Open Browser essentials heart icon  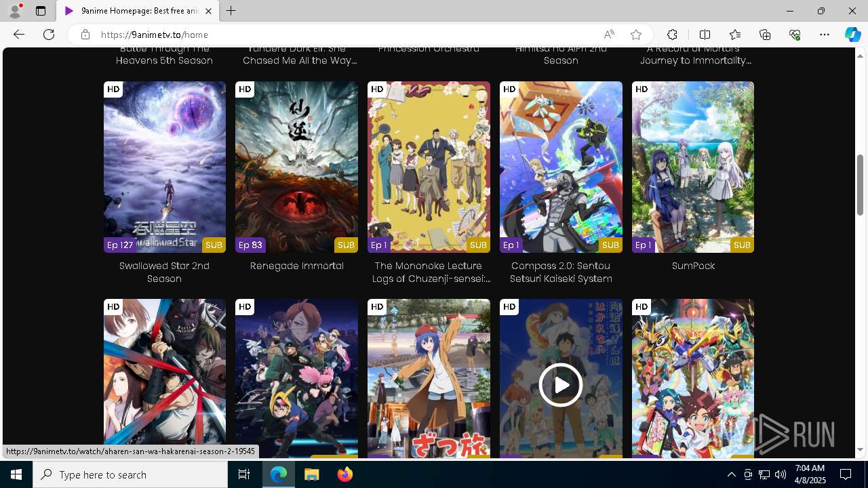point(795,35)
